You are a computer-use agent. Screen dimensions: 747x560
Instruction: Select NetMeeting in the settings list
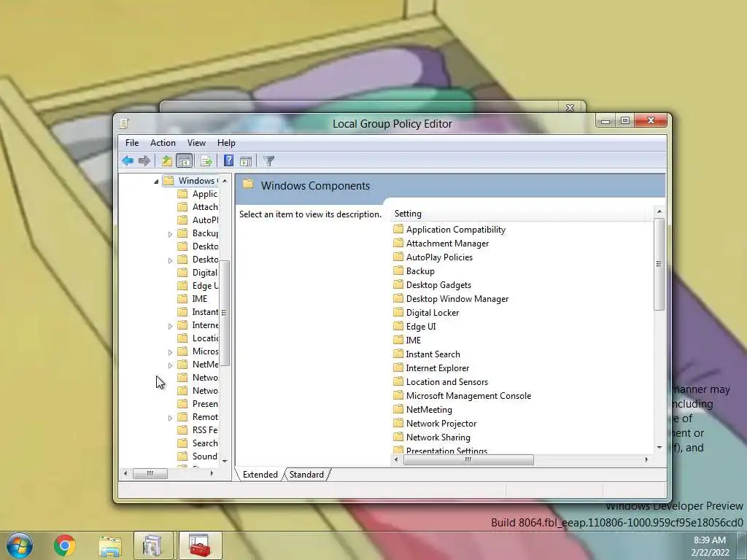click(422, 409)
